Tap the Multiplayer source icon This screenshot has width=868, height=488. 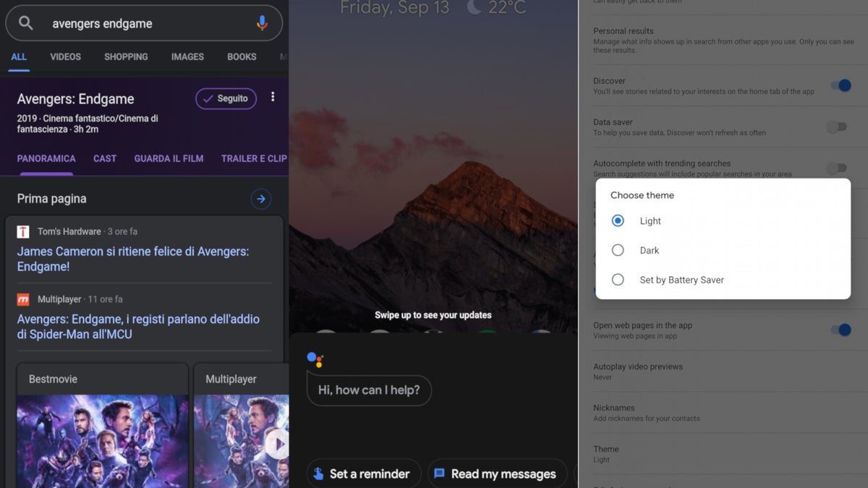pos(23,299)
